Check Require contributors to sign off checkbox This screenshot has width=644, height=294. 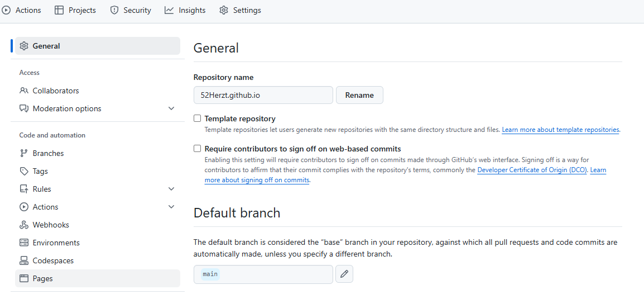coord(197,149)
